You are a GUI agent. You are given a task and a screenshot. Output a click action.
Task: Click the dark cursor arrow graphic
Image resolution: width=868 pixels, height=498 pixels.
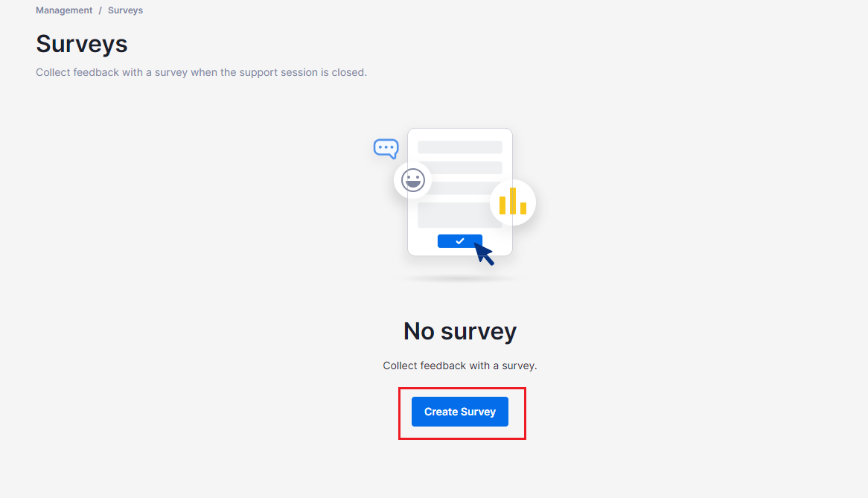click(484, 253)
